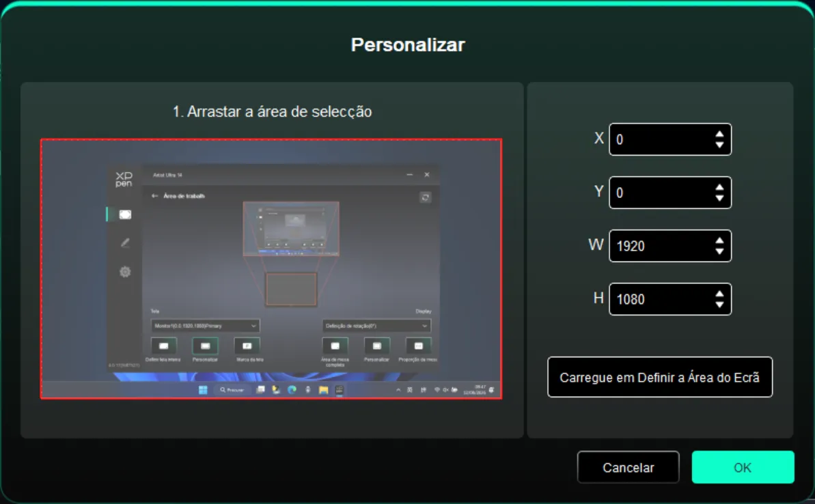Click the red-bordered screen selection preview

tap(271, 268)
